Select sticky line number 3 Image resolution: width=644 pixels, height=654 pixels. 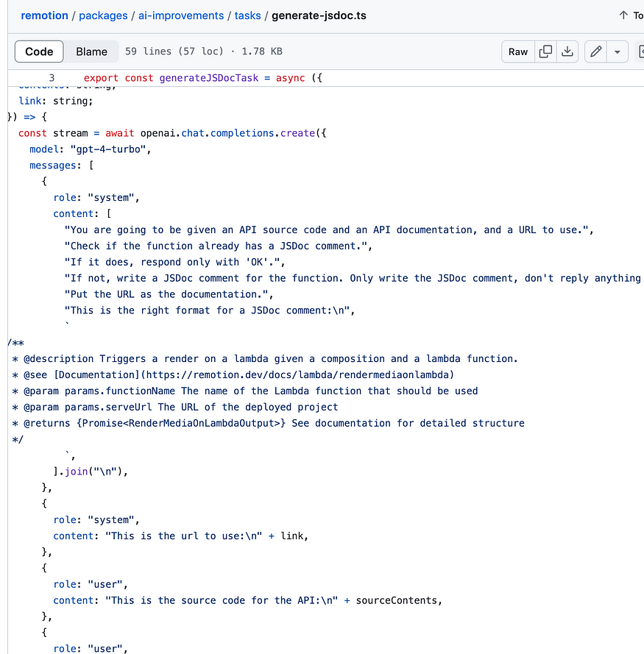pyautogui.click(x=52, y=78)
